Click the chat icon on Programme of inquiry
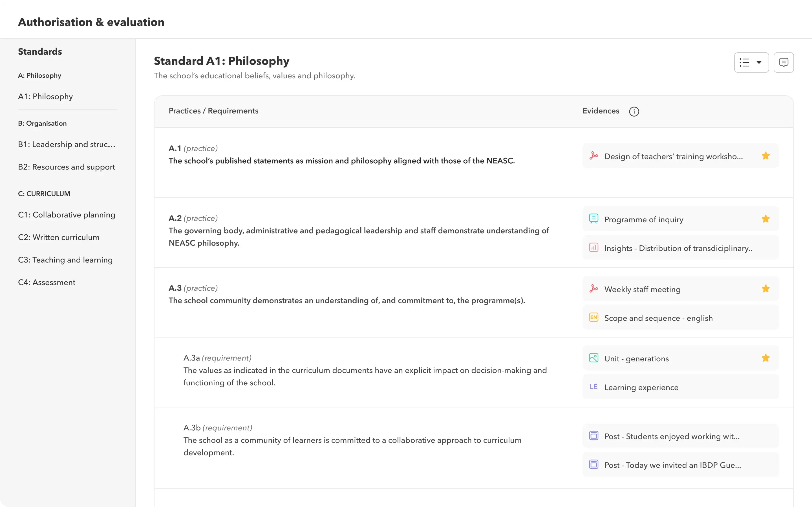This screenshot has height=507, width=812. [594, 218]
